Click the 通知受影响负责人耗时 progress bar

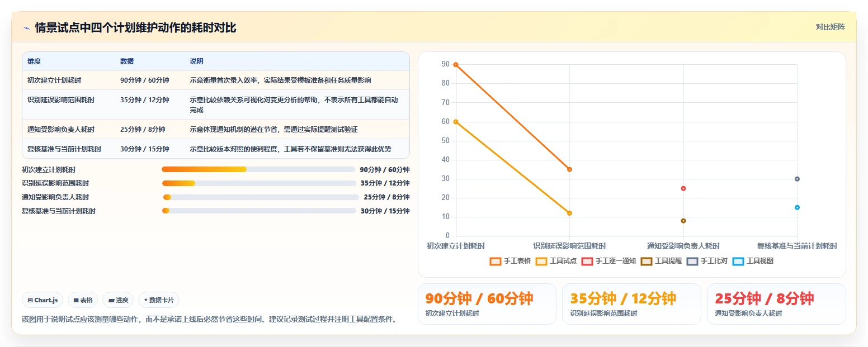click(261, 197)
